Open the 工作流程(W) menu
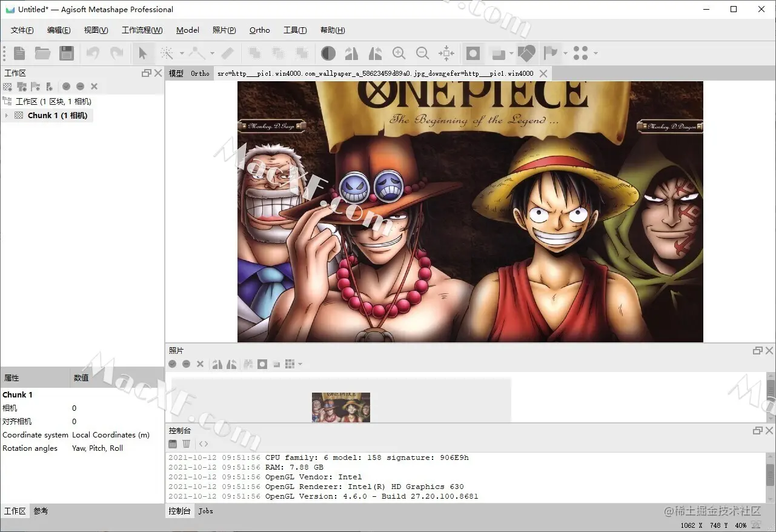Image resolution: width=776 pixels, height=532 pixels. (142, 30)
